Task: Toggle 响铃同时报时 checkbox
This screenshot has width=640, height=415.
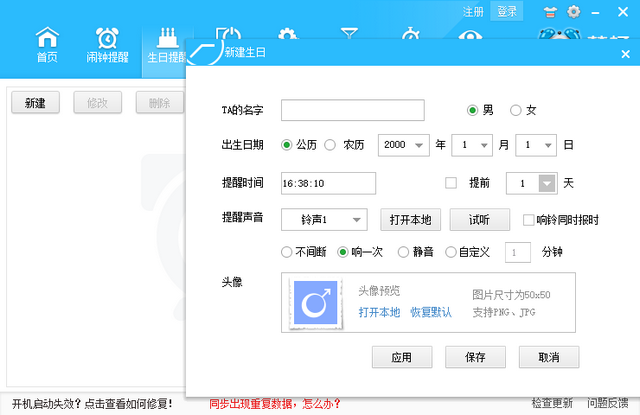Action: [529, 220]
